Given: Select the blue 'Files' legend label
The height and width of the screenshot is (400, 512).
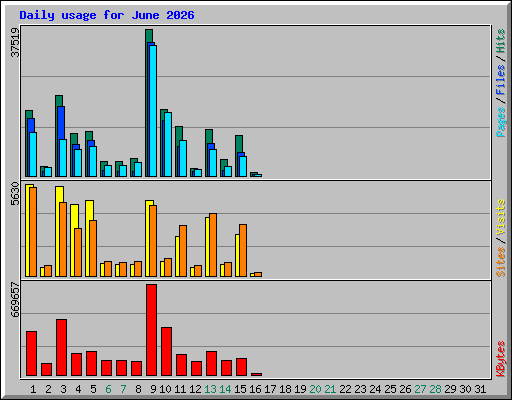Looking at the screenshot, I should 501,79.
